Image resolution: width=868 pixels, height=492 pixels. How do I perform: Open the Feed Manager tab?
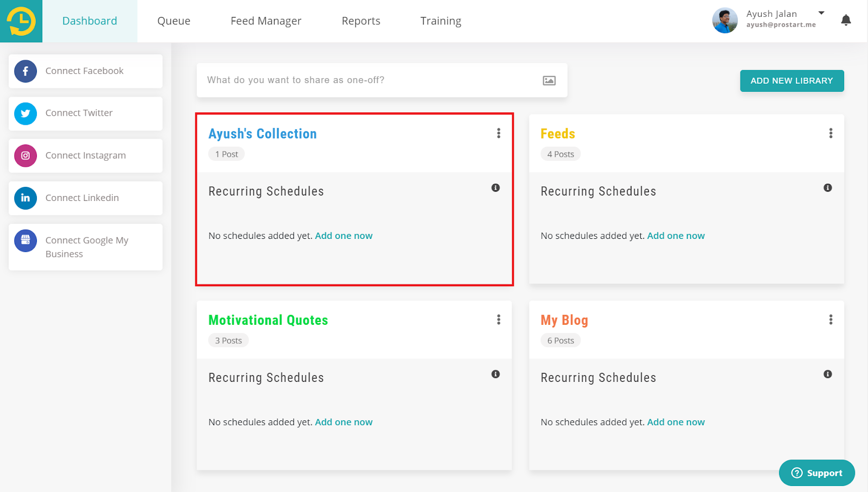(x=266, y=21)
